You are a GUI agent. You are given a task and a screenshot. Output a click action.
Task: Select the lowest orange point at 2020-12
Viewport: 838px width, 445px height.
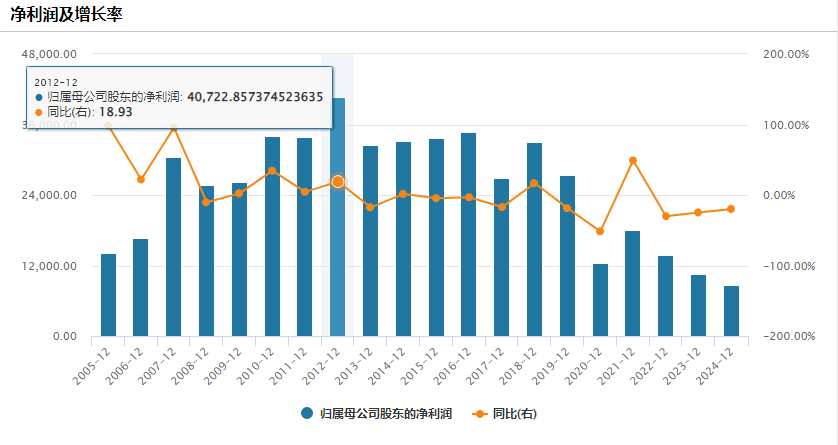(600, 231)
